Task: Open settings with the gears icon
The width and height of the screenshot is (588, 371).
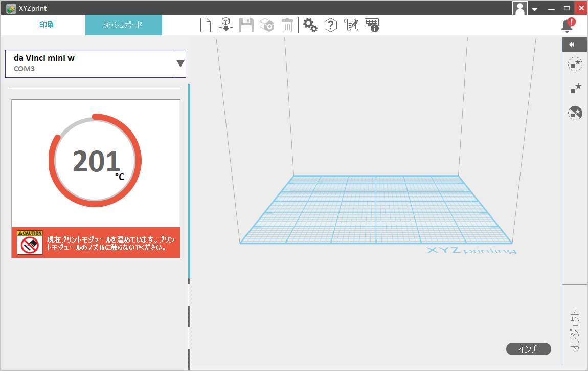Action: point(310,25)
